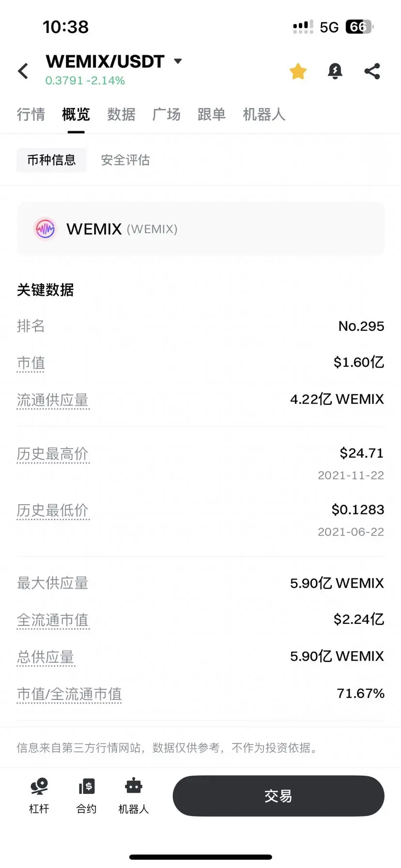Viewport: 401px width, 868px height.
Task: Show explanation for 全流通市值 label
Action: coord(53,620)
